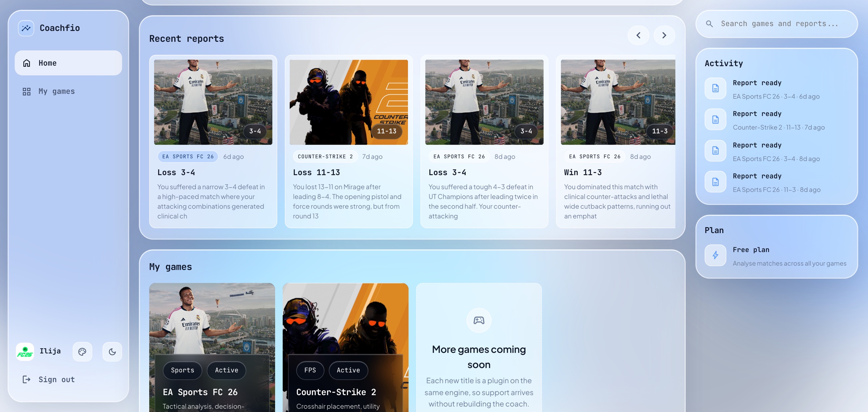This screenshot has width=868, height=412.
Task: Click the Active badge on EA Sports FC 26 card
Action: pos(227,370)
